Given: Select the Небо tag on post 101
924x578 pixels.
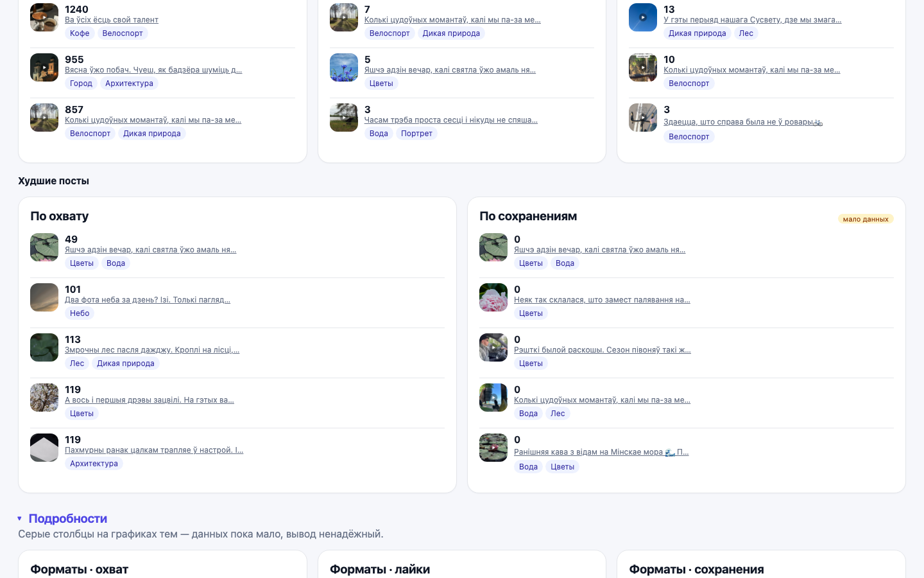Looking at the screenshot, I should point(80,313).
